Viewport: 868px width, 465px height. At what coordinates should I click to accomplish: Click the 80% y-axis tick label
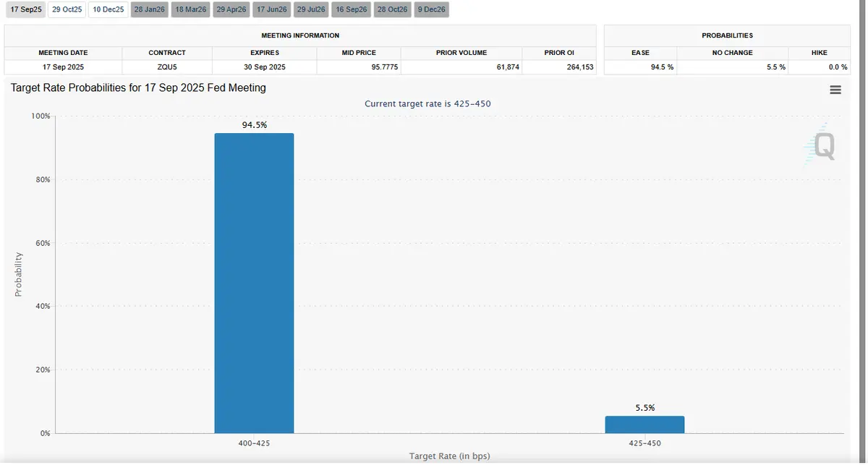[x=43, y=179]
